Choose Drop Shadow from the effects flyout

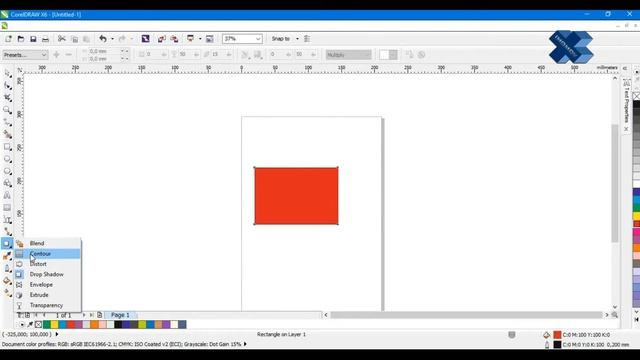(x=47, y=274)
